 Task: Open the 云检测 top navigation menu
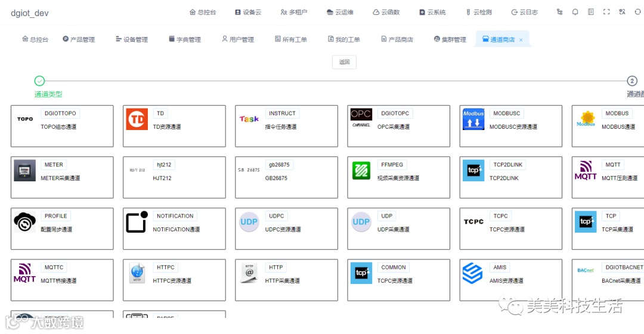478,13
